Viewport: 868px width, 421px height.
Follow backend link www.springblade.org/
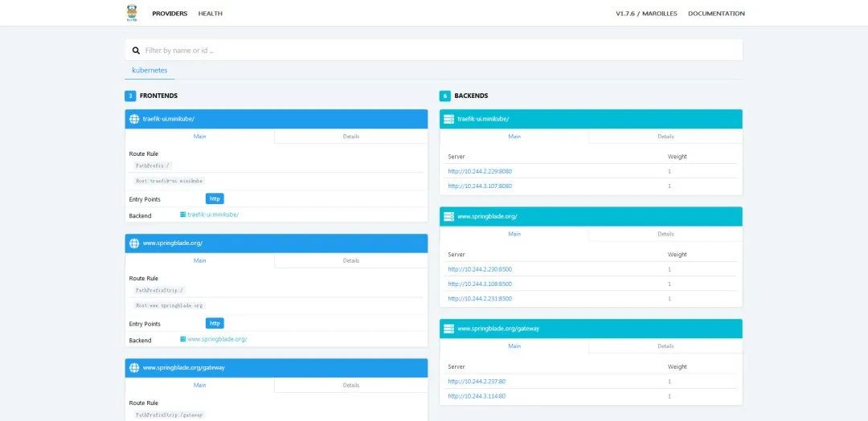coord(213,339)
